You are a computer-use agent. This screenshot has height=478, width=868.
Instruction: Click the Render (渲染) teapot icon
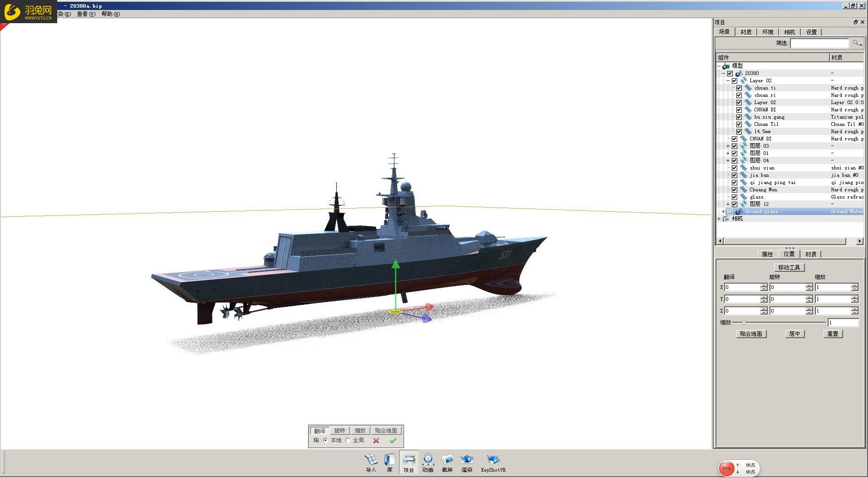click(467, 460)
